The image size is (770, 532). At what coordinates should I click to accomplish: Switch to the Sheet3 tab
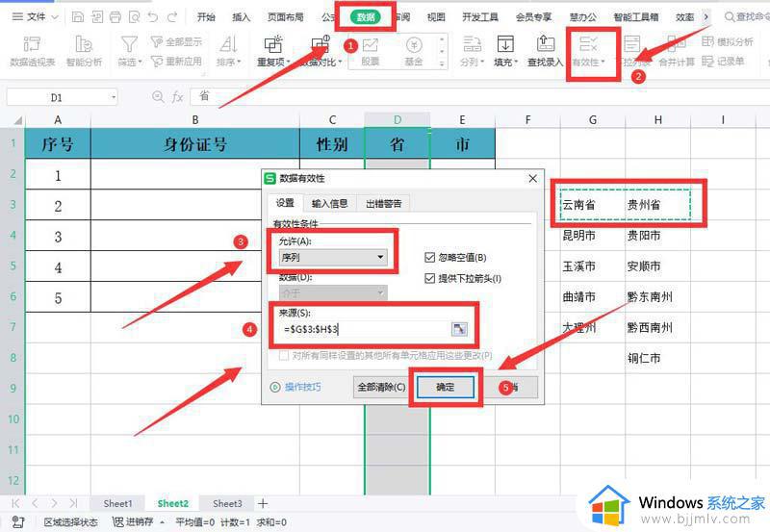[x=227, y=503]
